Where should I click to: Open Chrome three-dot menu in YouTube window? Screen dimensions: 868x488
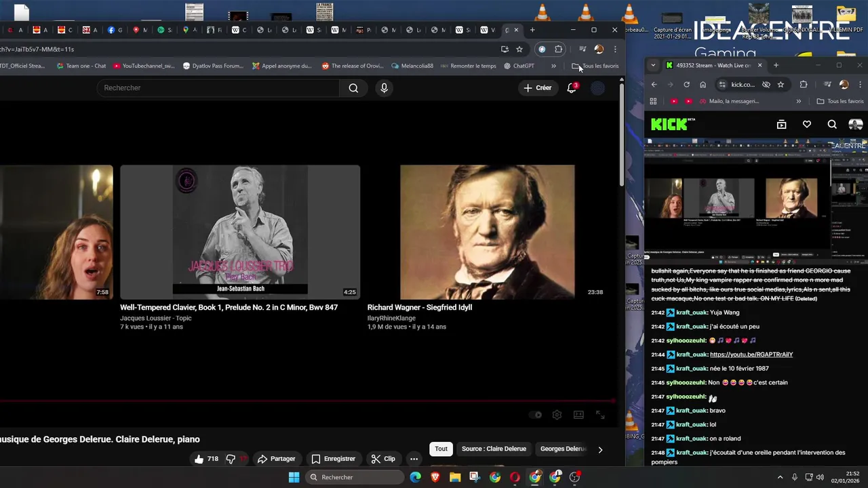(x=615, y=49)
